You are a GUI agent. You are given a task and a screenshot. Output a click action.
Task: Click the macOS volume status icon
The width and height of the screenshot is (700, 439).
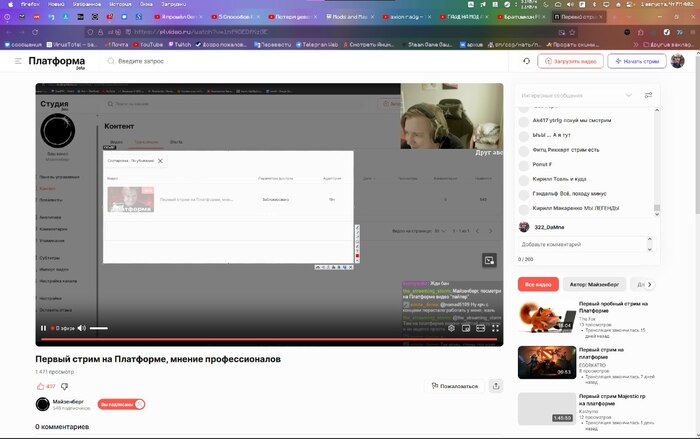coord(570,4)
